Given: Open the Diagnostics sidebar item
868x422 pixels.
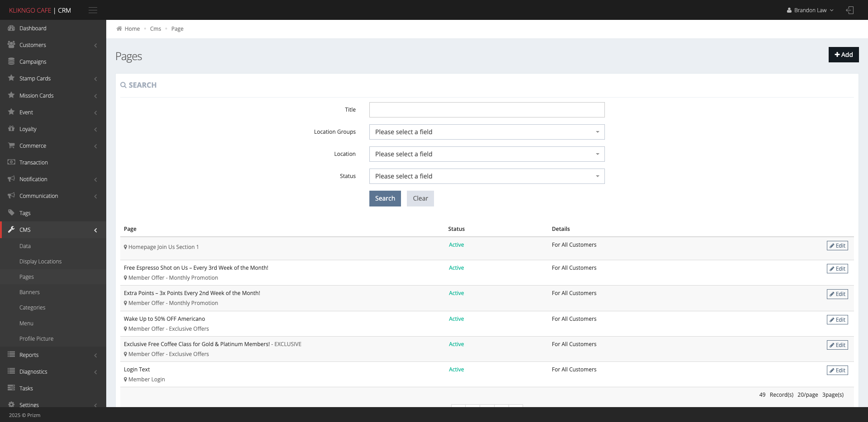Looking at the screenshot, I should 53,371.
